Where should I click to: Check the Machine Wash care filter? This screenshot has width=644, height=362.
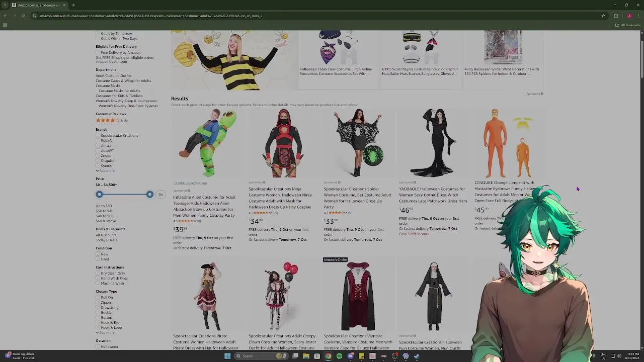[98, 283]
